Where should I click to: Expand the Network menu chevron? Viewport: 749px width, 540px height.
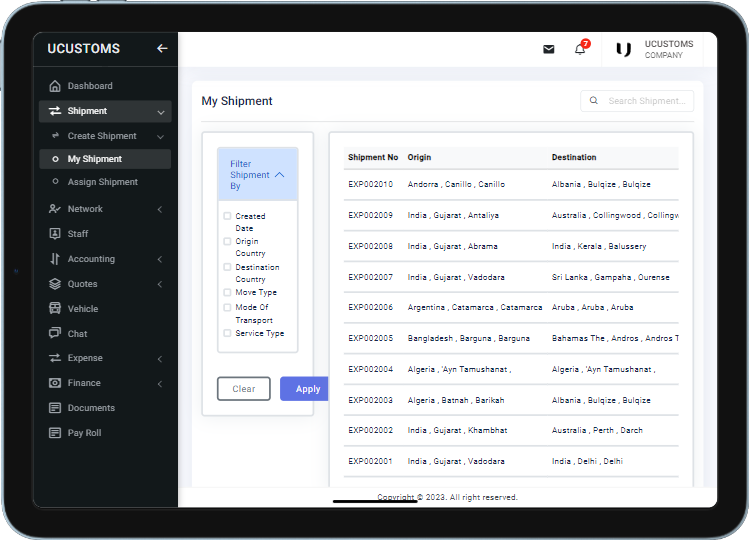(x=160, y=209)
